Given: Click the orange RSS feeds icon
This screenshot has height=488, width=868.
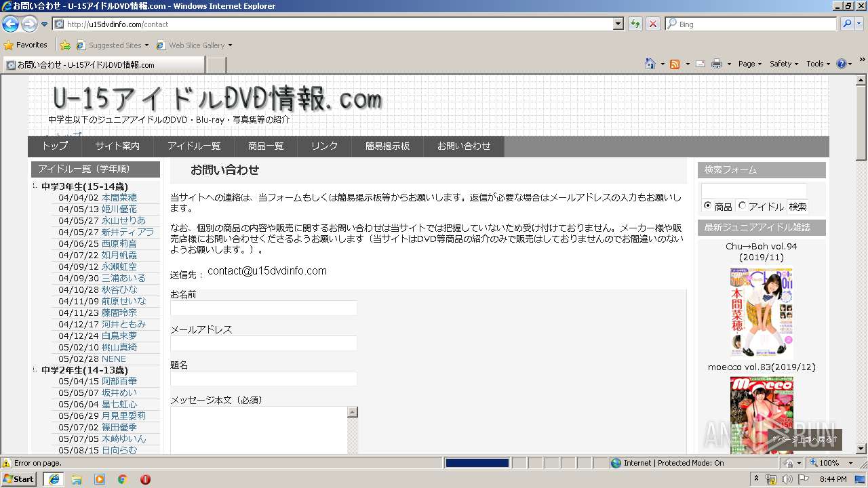Looking at the screenshot, I should click(675, 64).
